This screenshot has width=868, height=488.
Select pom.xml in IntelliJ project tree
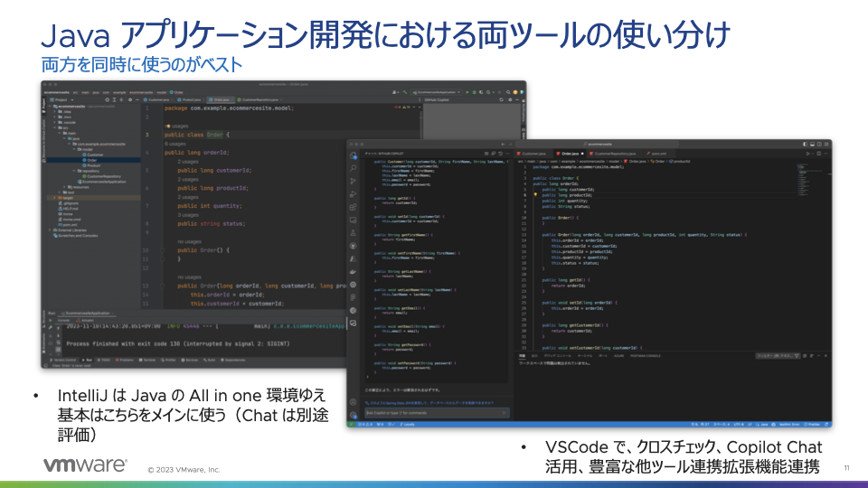point(68,225)
